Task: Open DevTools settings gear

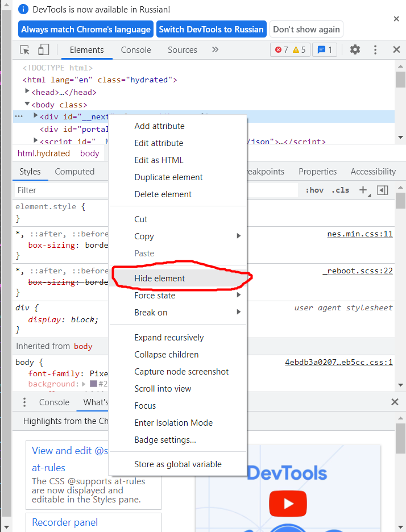Action: (x=355, y=50)
